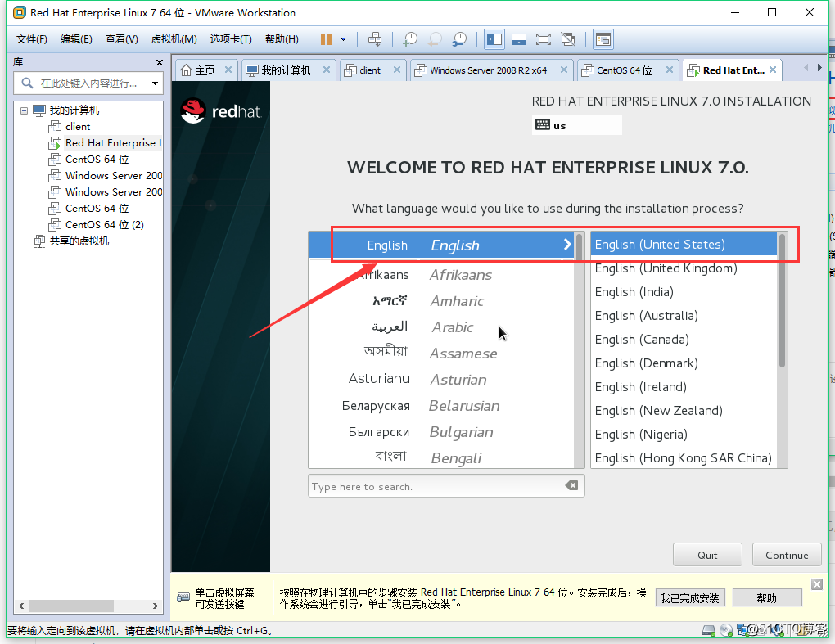This screenshot has height=644, width=835.
Task: Clear the language search with the backspace icon
Action: click(571, 485)
